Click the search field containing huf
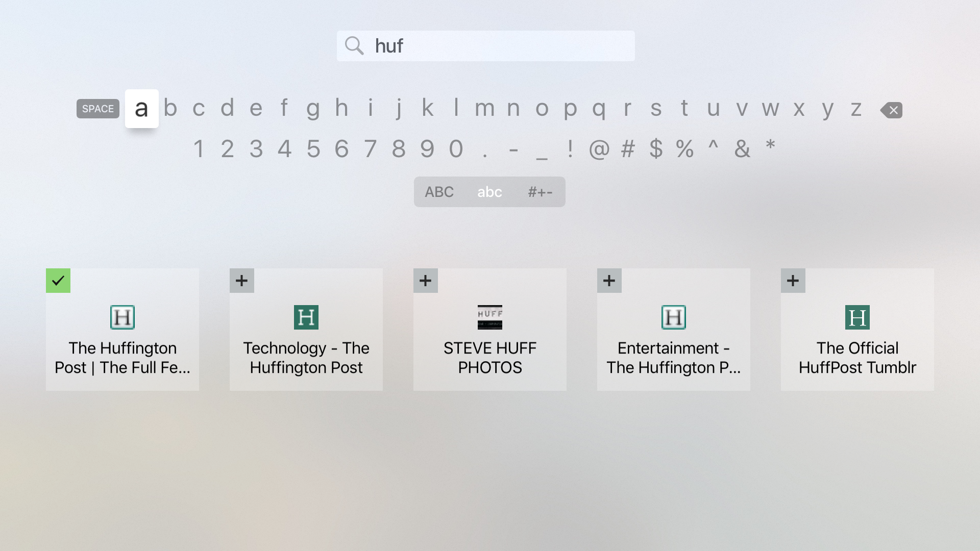Screen dimensions: 980x551 coord(486,46)
